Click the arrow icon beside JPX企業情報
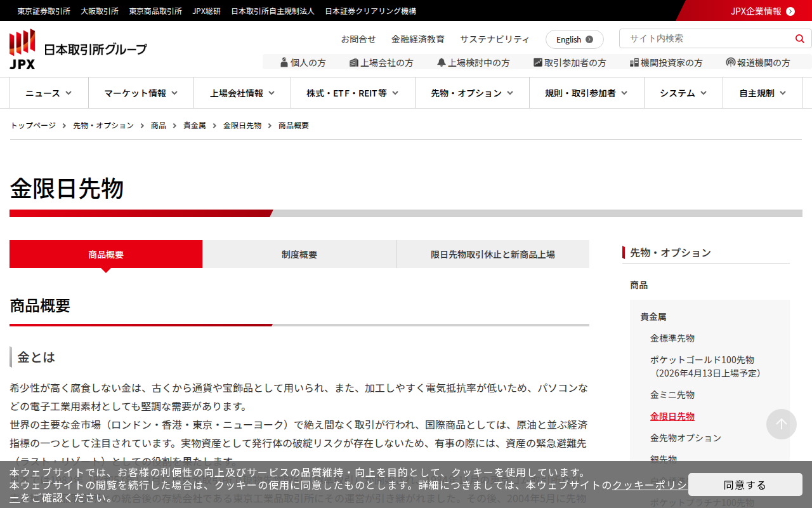This screenshot has height=508, width=812. coord(790,11)
